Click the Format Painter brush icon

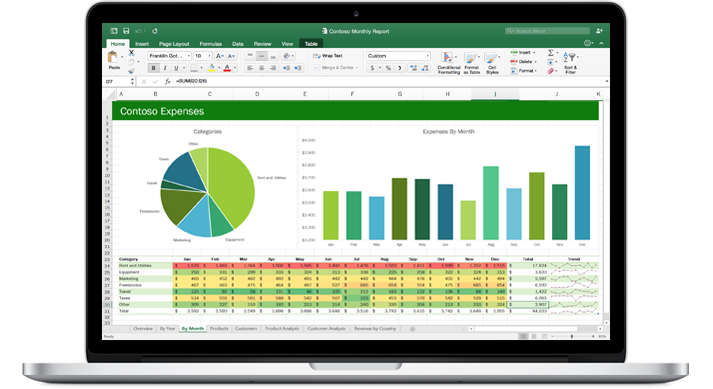coord(131,71)
